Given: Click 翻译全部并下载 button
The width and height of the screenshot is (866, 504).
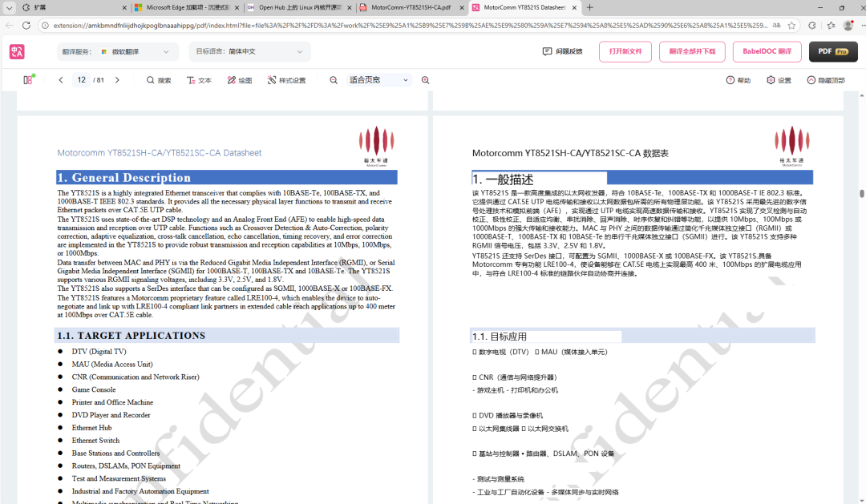Looking at the screenshot, I should 692,51.
